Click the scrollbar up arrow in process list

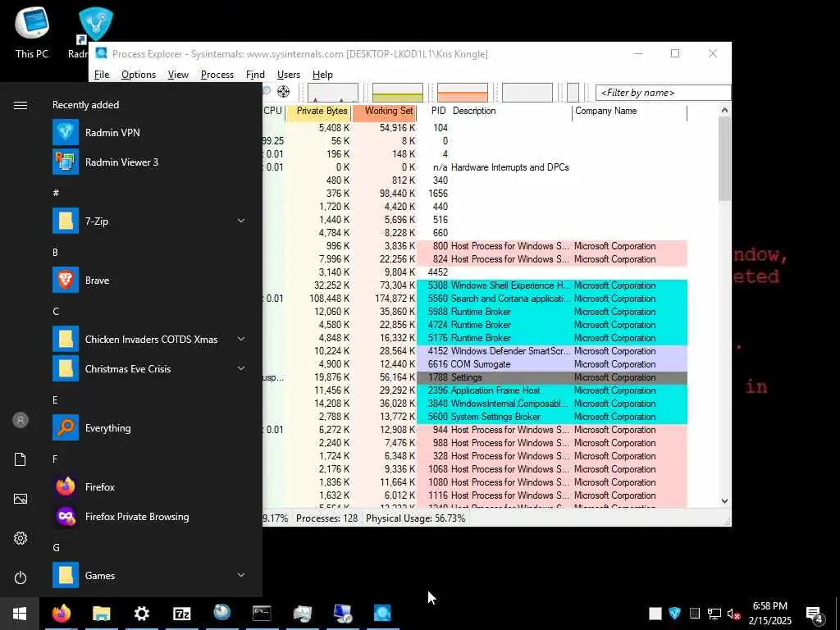724,111
